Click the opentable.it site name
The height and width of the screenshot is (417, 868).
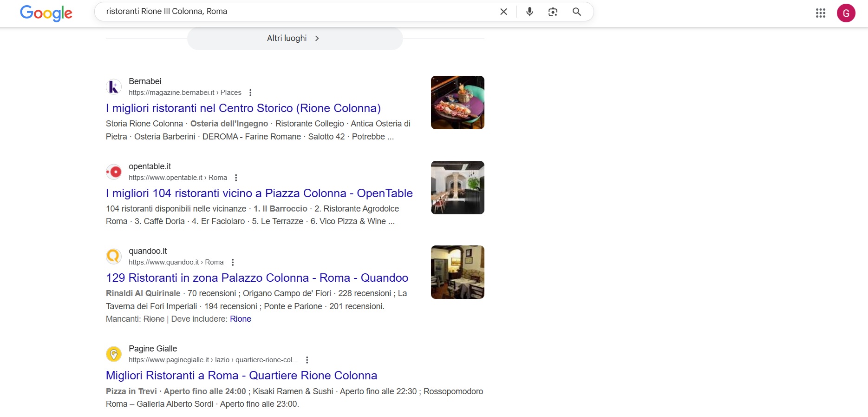tap(150, 166)
